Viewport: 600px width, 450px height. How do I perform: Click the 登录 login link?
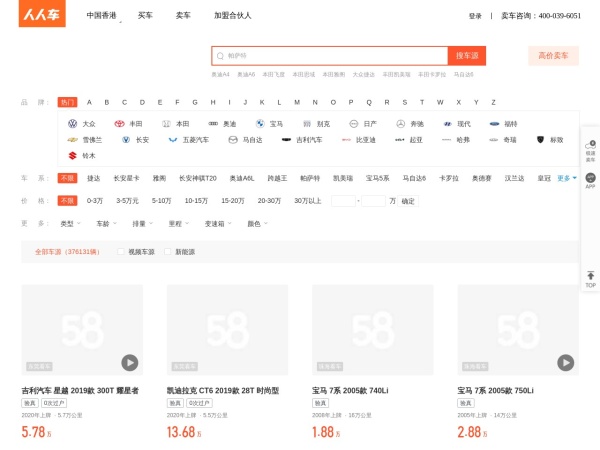click(475, 16)
